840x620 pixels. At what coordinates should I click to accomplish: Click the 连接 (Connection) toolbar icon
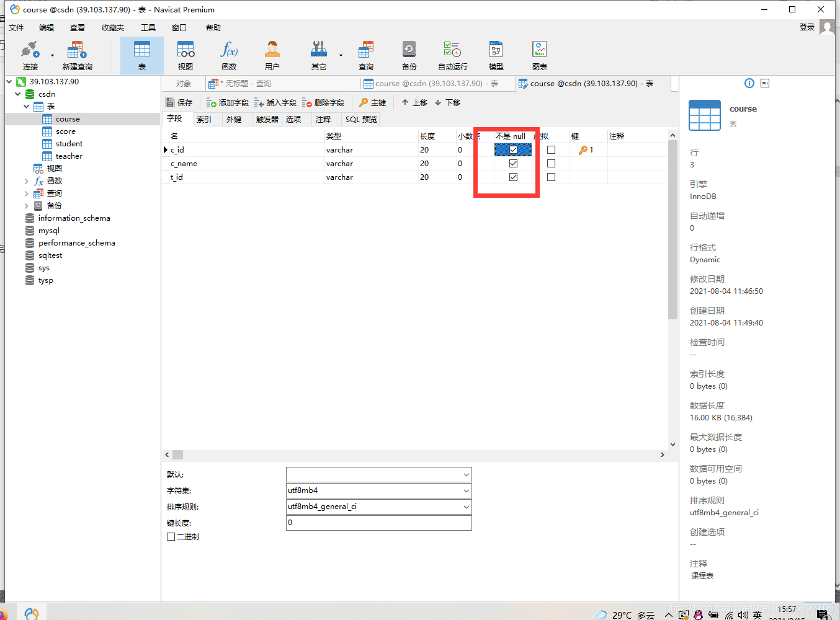pos(30,55)
